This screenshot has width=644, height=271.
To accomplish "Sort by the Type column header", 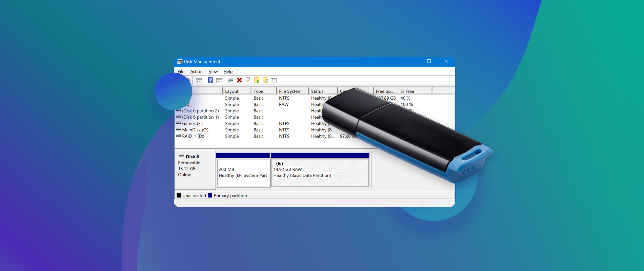I will 263,91.
